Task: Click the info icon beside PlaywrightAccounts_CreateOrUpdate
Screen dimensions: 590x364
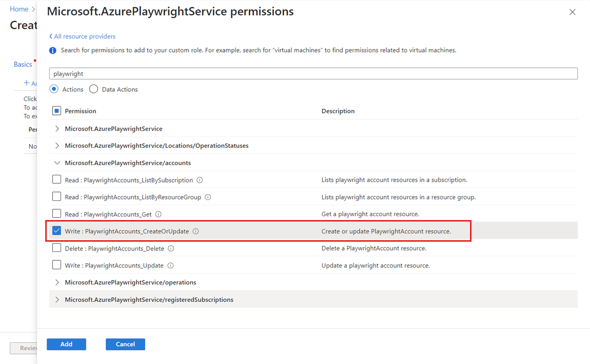Action: coord(196,231)
